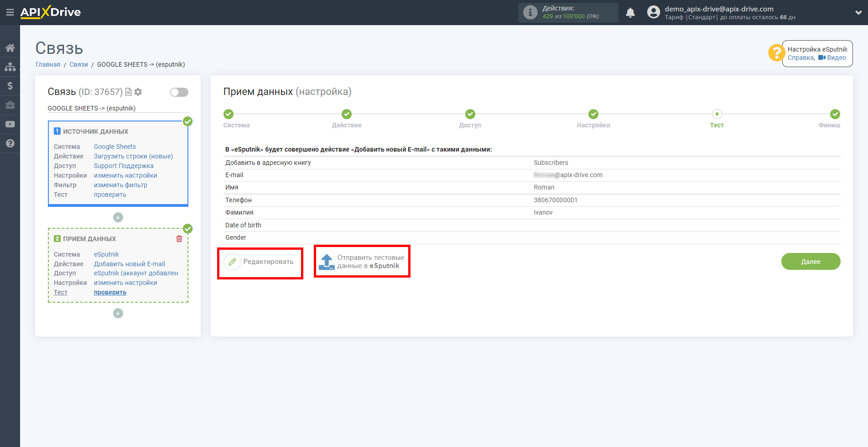The width and height of the screenshot is (868, 447).
Task: Click source проверить test link
Action: [x=110, y=195]
